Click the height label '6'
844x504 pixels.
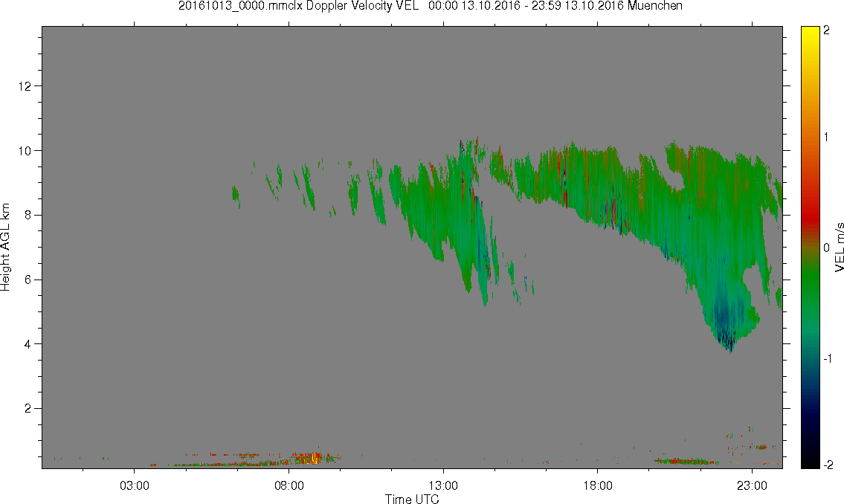click(x=28, y=280)
